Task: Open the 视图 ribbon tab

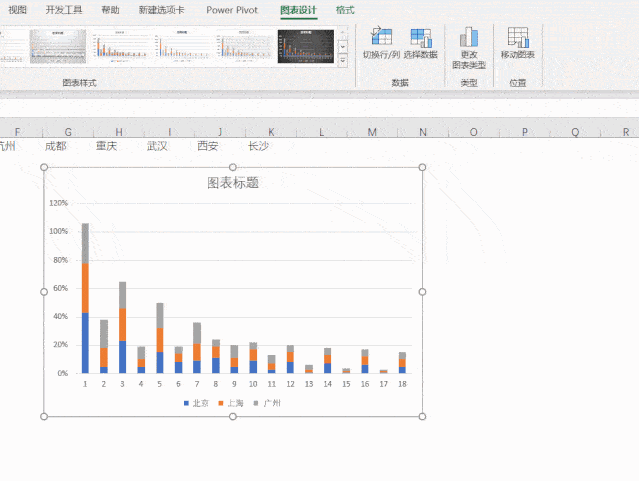Action: [x=17, y=10]
